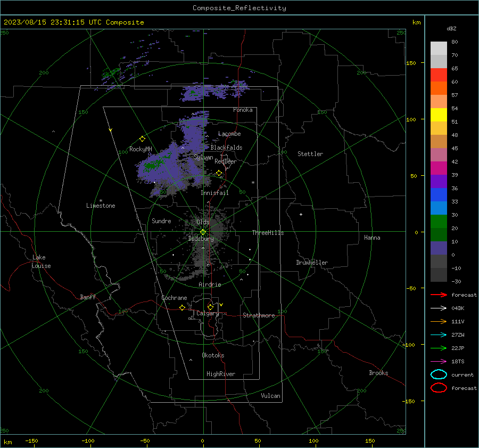Click the dBZ legend heading
The width and height of the screenshot is (479, 448).
click(x=451, y=28)
